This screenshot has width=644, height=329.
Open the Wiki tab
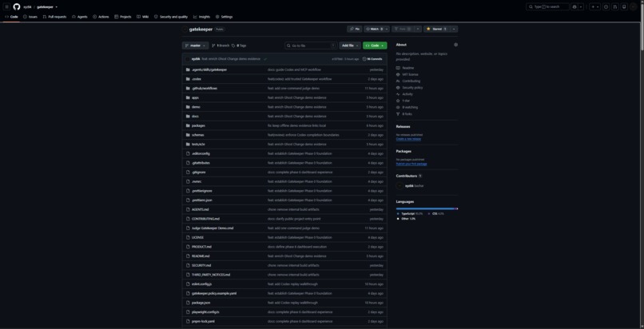[143, 17]
